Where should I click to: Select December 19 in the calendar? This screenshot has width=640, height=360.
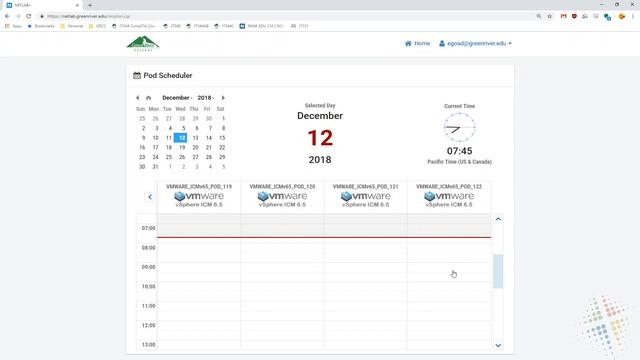182,147
